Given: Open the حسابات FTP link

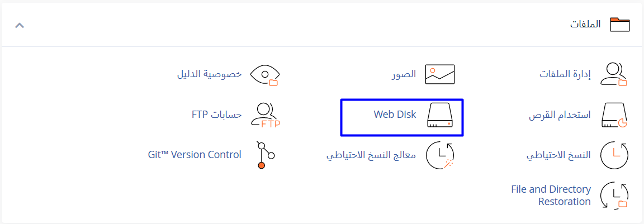Looking at the screenshot, I should [x=216, y=115].
